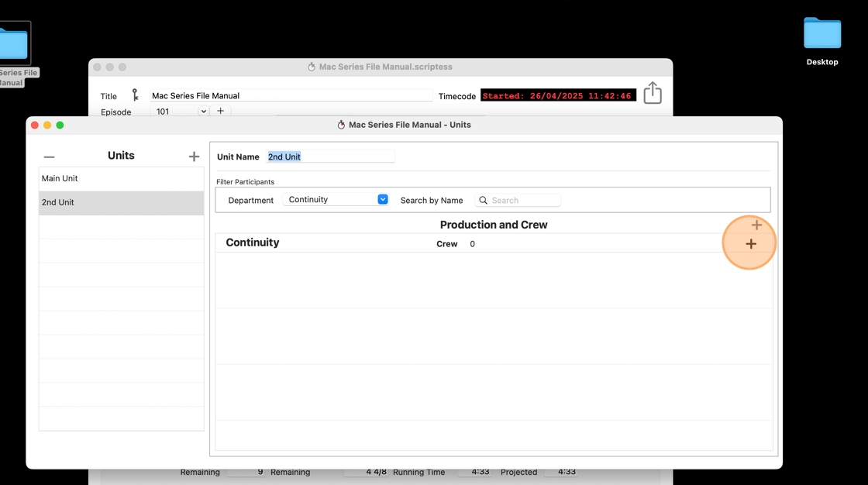868x485 pixels.
Task: Click share icon in Scriptess main window
Action: click(653, 92)
